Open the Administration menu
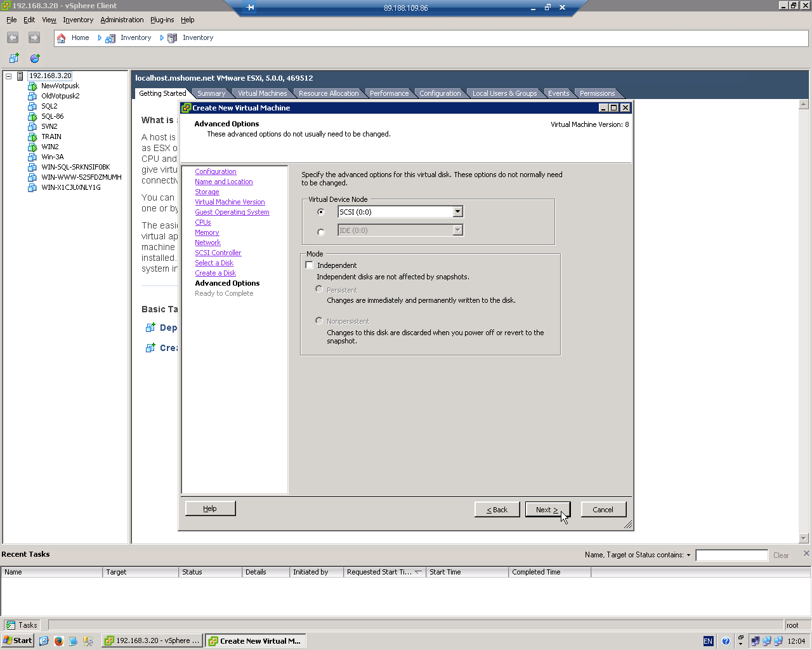Viewport: 812px width, 650px height. tap(122, 20)
